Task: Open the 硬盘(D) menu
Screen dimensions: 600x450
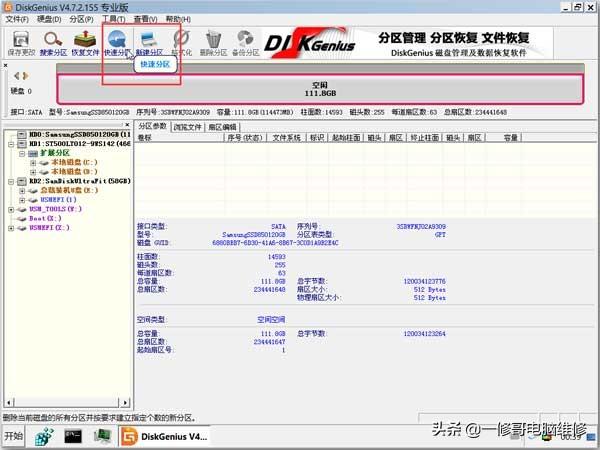Action: point(49,19)
